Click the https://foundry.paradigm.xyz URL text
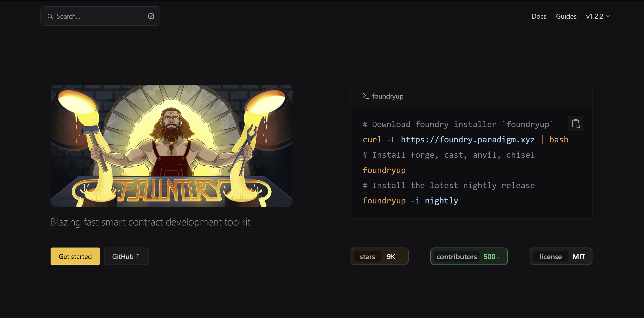 click(467, 140)
